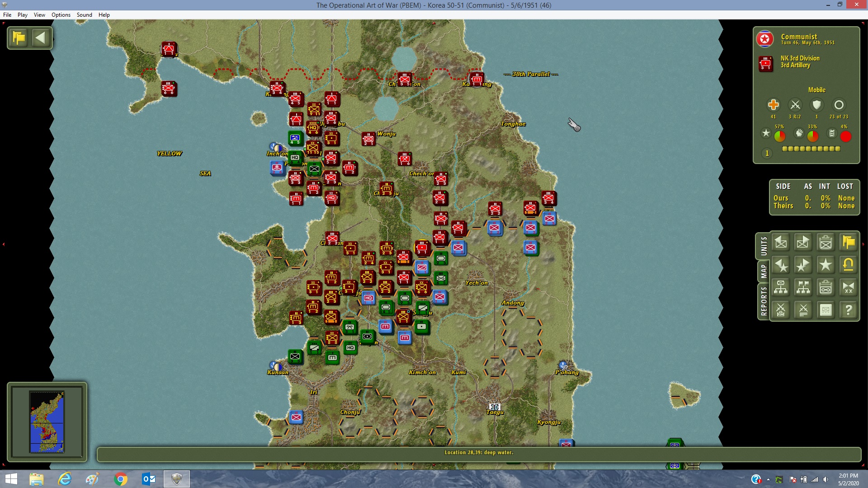Screen dimensions: 868x488
Task: Click the yellow segmented strength bar
Action: click(811, 149)
